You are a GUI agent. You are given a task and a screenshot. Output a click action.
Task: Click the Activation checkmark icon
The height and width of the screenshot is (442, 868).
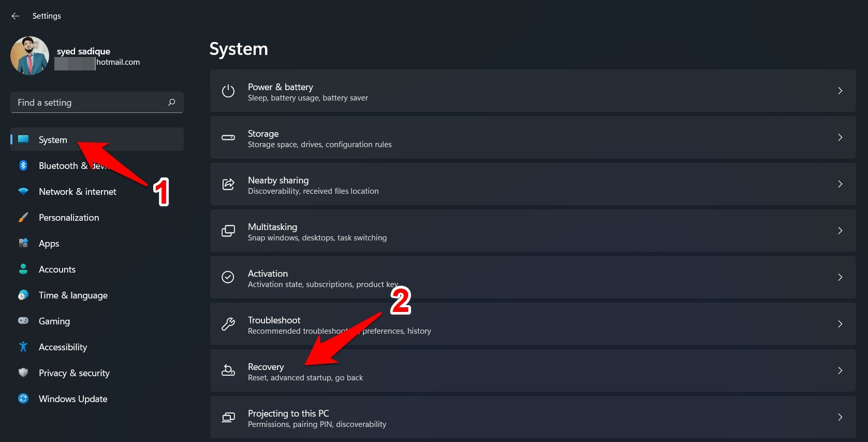point(228,278)
